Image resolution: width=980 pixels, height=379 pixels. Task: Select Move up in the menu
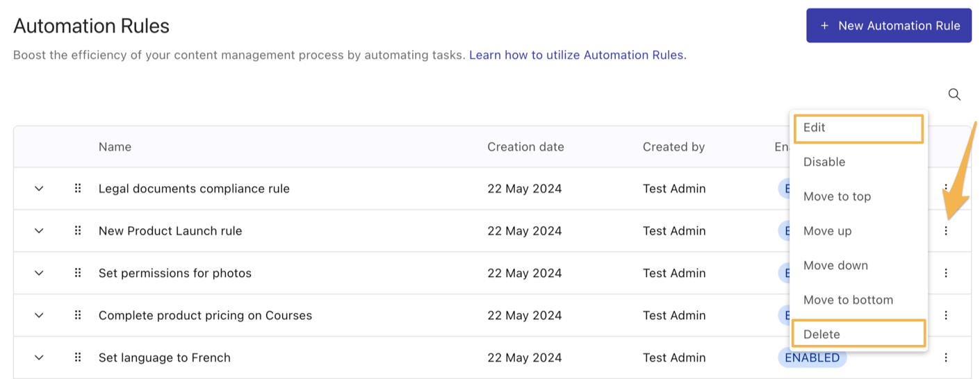coord(858,231)
